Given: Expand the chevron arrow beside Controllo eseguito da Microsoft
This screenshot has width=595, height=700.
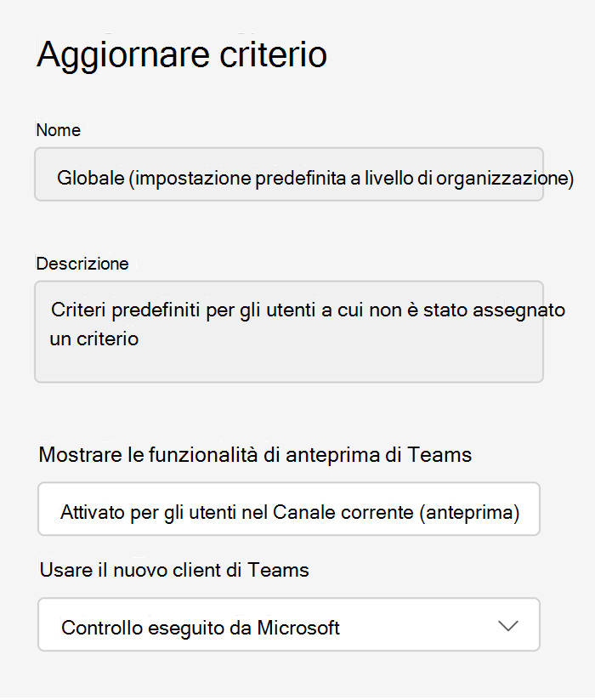Looking at the screenshot, I should tap(508, 625).
